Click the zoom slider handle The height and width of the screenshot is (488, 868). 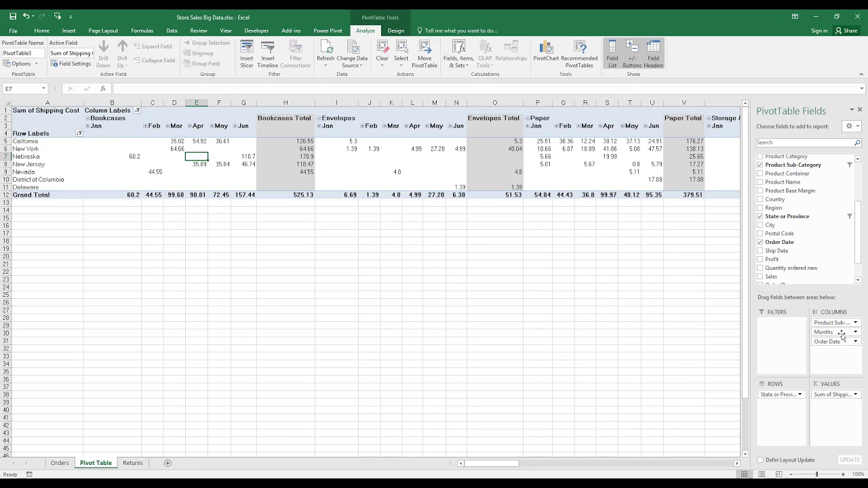pyautogui.click(x=816, y=474)
